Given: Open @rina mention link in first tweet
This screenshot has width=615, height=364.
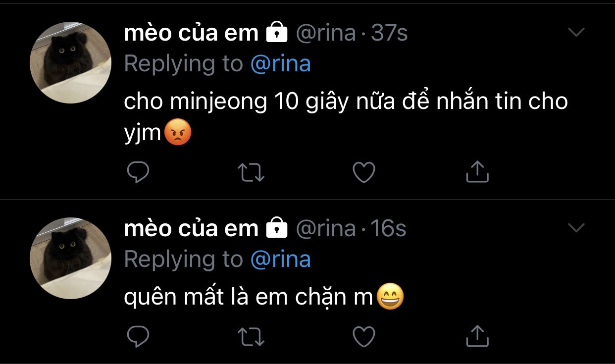Looking at the screenshot, I should point(281,64).
